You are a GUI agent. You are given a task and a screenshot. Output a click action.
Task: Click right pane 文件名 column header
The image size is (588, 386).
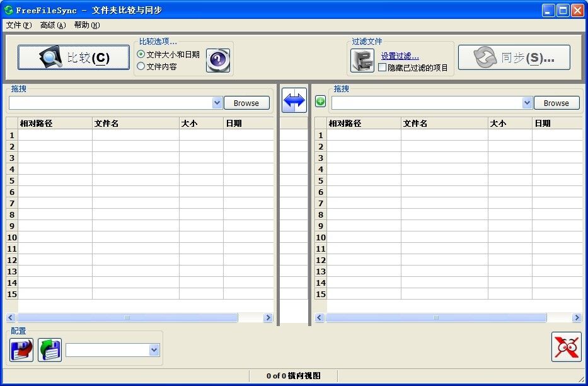[444, 123]
